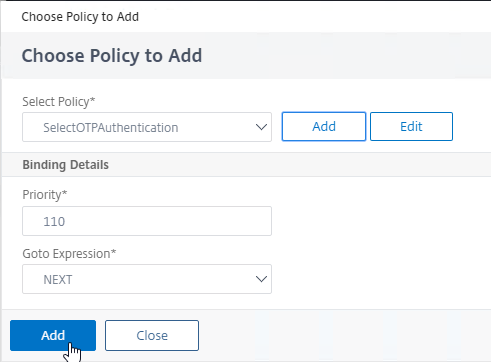Click the gray Binding Details bar area

(300, 165)
